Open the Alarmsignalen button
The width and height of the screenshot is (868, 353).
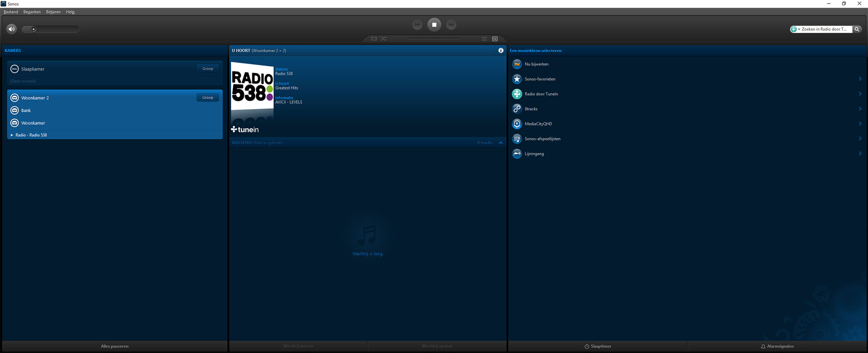(777, 346)
